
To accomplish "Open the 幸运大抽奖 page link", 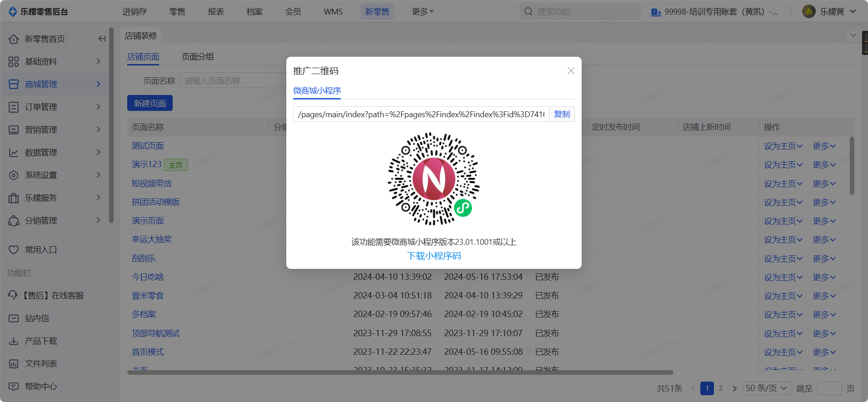I will pyautogui.click(x=152, y=239).
